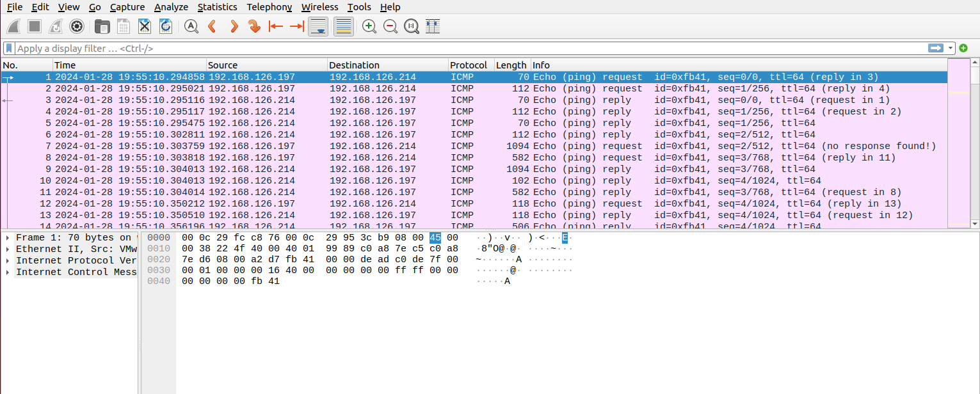Open capture options with the gear icon

coord(77,26)
